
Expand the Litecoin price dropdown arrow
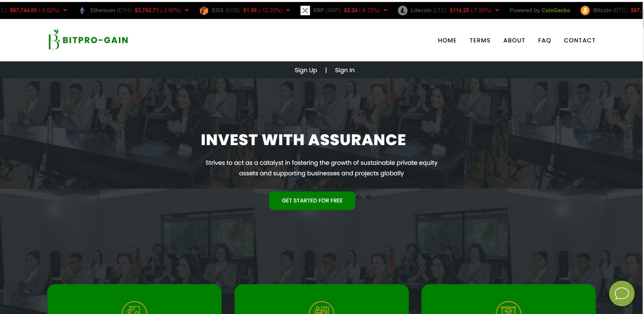(497, 11)
